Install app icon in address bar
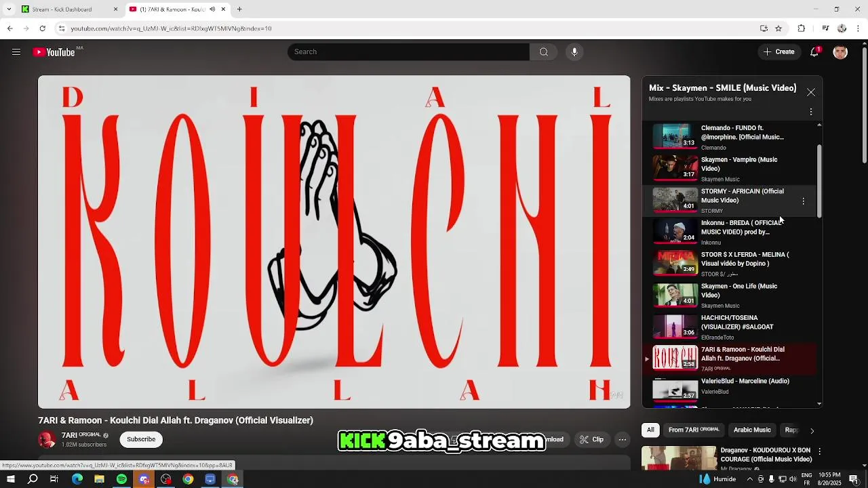The height and width of the screenshot is (488, 868). 764,28
